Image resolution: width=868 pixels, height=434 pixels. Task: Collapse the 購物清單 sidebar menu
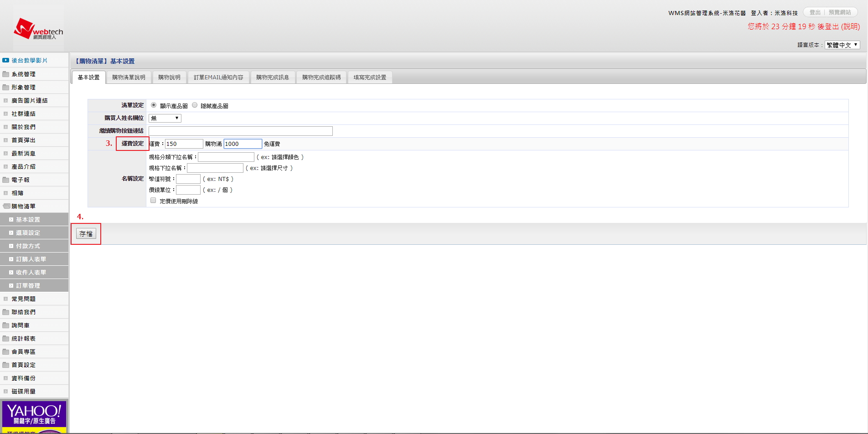click(23, 206)
